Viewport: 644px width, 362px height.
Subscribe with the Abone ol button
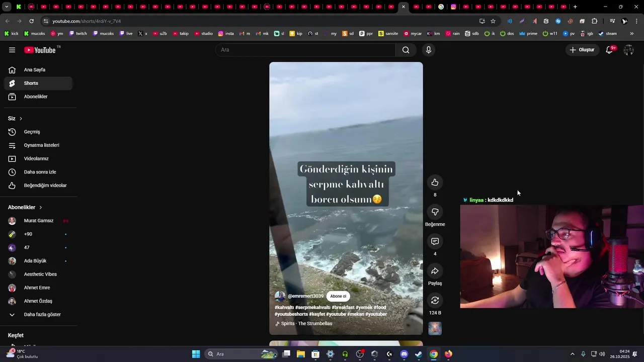338,296
